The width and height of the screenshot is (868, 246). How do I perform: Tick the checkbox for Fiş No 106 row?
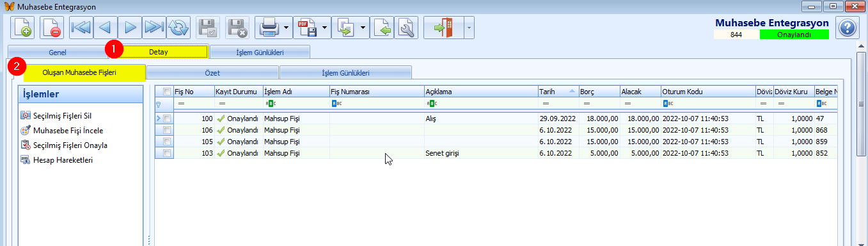[x=167, y=130]
